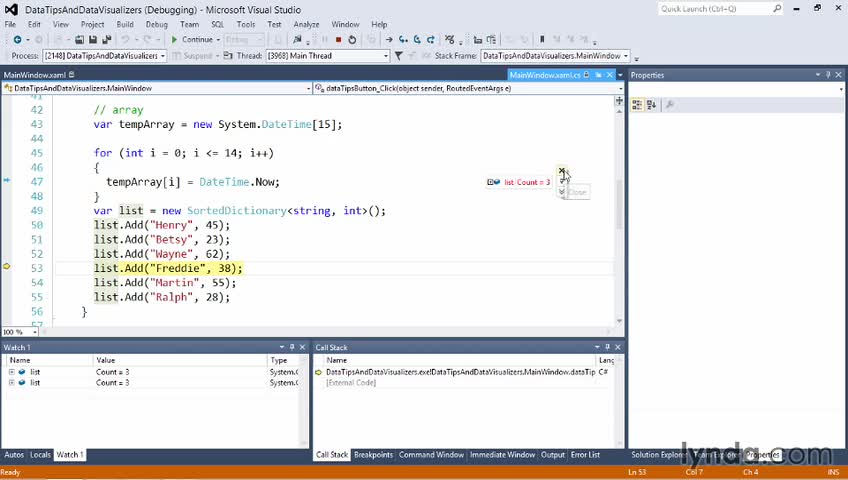Click the Quick Launch search magnifier icon

777,9
